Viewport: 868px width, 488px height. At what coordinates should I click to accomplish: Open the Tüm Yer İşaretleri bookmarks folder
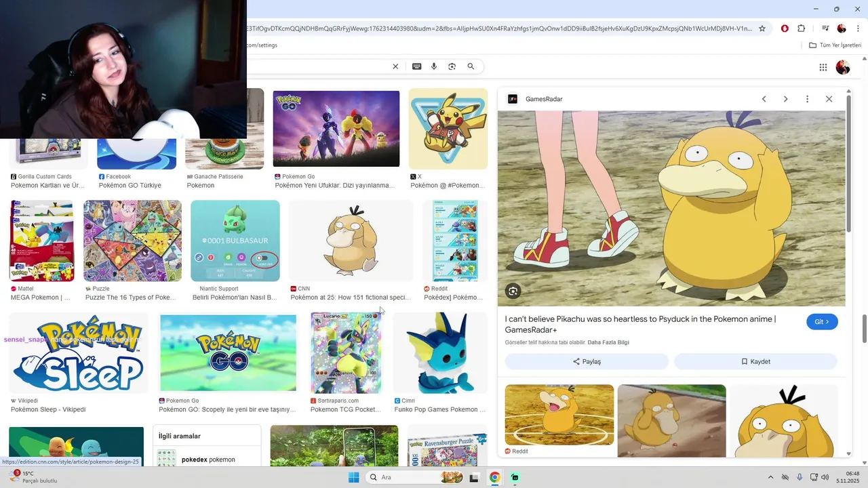click(x=835, y=45)
